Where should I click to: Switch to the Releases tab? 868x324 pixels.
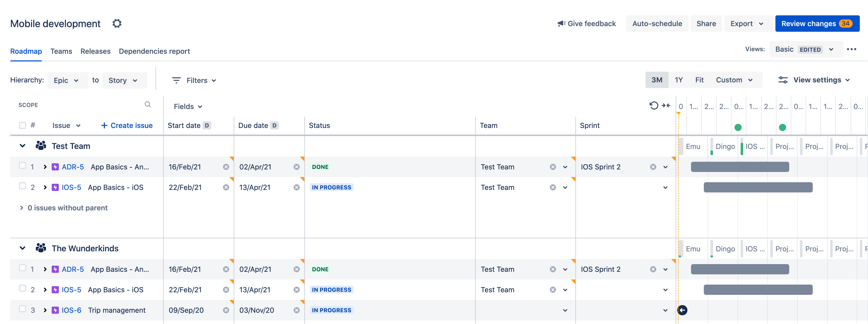click(x=96, y=51)
